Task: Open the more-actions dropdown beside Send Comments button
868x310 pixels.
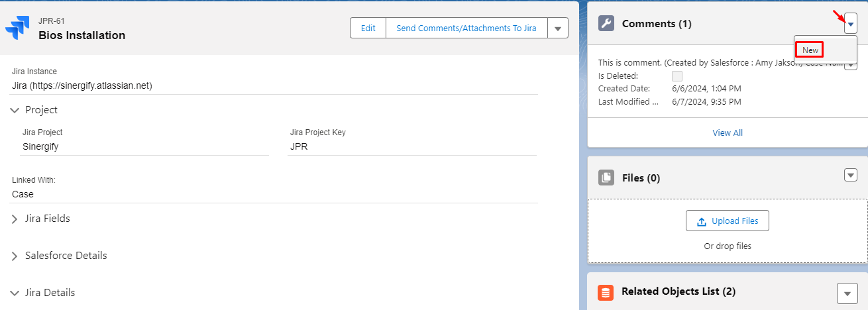Action: (558, 28)
